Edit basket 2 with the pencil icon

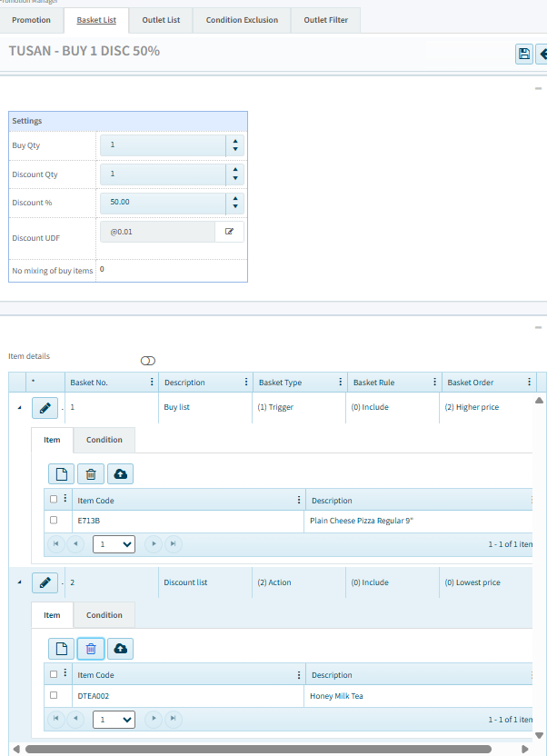tap(45, 582)
